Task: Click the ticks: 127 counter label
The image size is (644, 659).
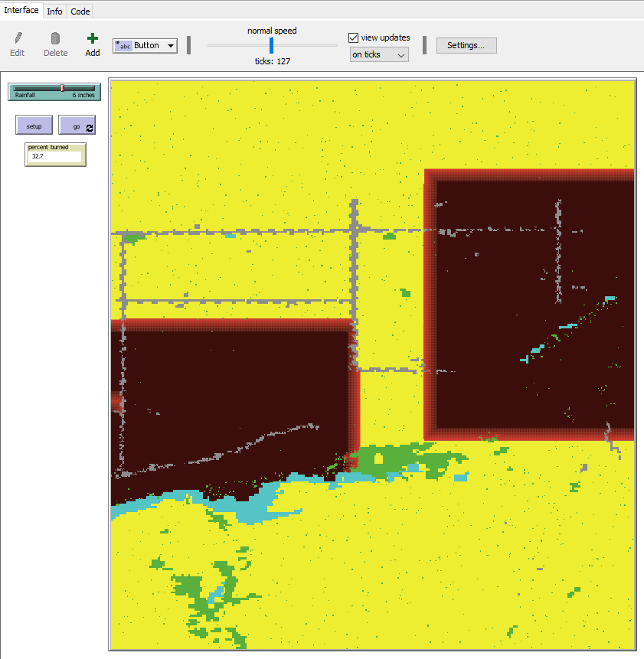Action: point(272,61)
